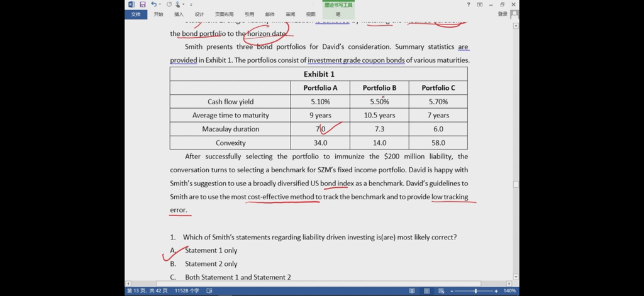Click the 'Portfolio B' column header
This screenshot has width=644, height=296.
coord(379,88)
